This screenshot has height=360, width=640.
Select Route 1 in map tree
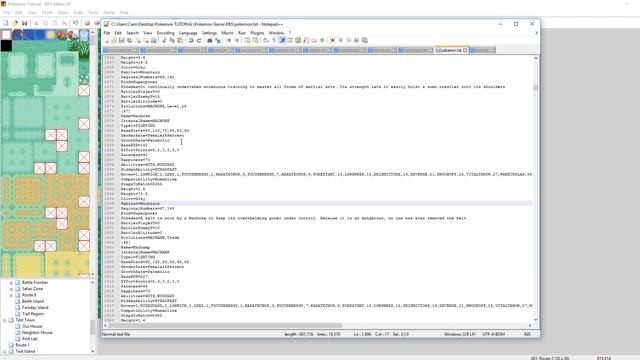[x=22, y=345]
